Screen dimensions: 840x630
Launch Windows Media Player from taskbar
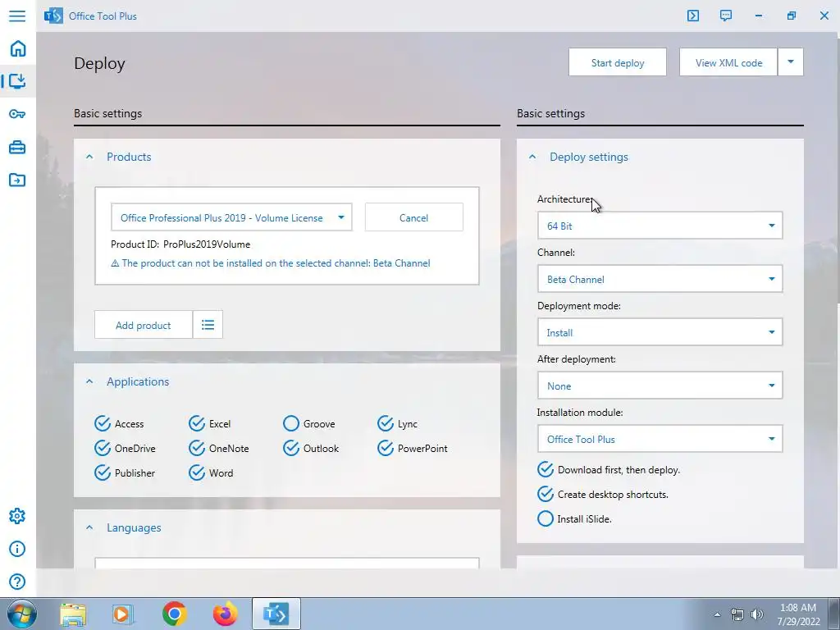(123, 614)
